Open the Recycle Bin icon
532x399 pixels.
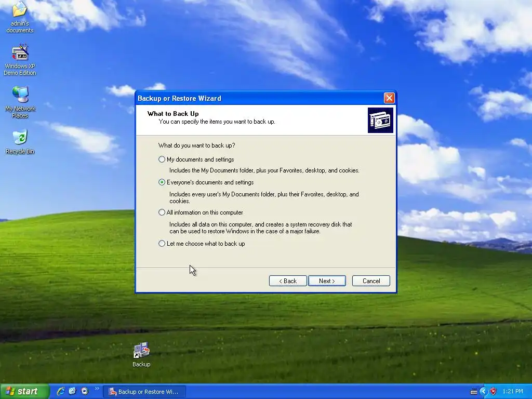[x=20, y=142]
